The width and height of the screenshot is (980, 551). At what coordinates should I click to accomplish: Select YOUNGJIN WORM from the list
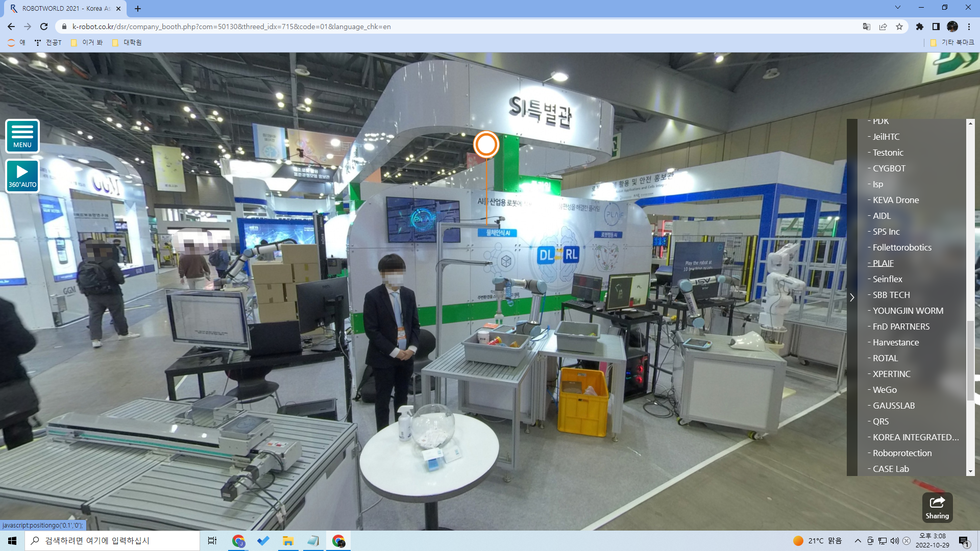coord(908,311)
